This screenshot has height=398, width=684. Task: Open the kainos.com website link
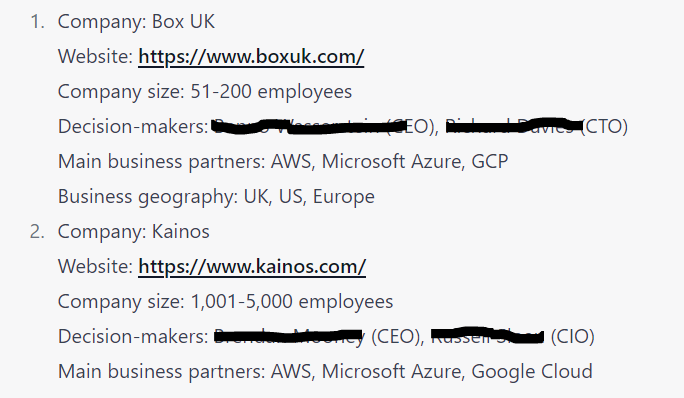(252, 267)
